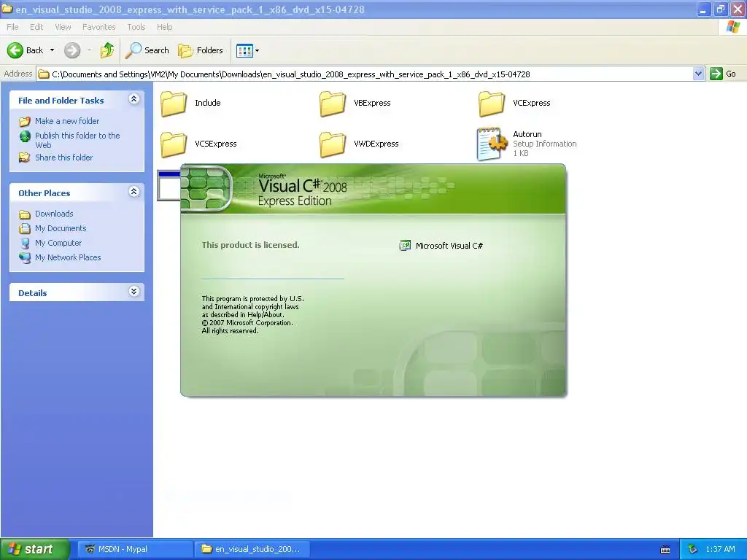Image resolution: width=747 pixels, height=560 pixels.
Task: Click the Start button
Action: 35,549
